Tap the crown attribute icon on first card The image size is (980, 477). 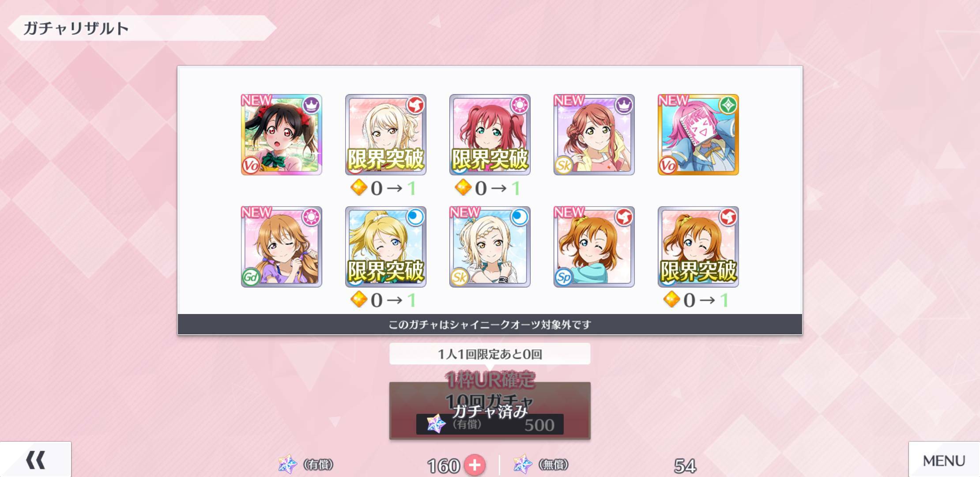pyautogui.click(x=311, y=105)
